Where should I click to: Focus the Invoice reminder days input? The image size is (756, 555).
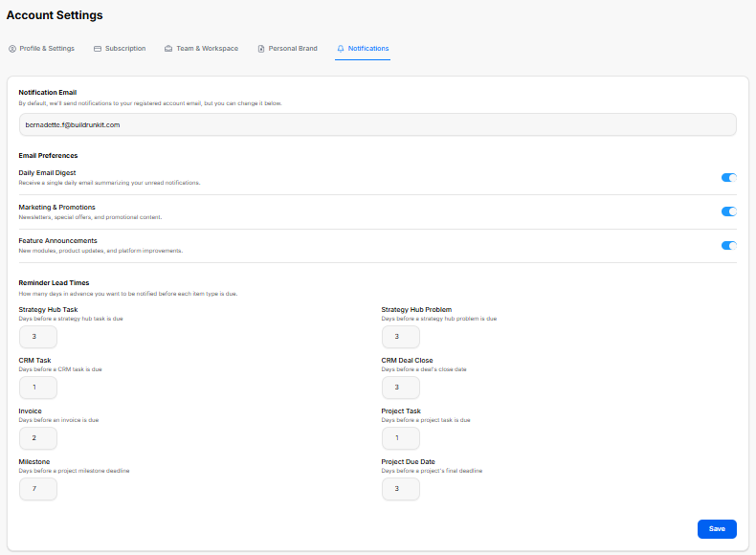(x=38, y=438)
